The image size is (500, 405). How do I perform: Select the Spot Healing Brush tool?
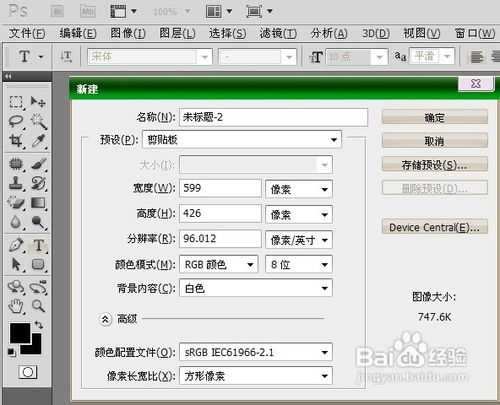click(x=16, y=164)
